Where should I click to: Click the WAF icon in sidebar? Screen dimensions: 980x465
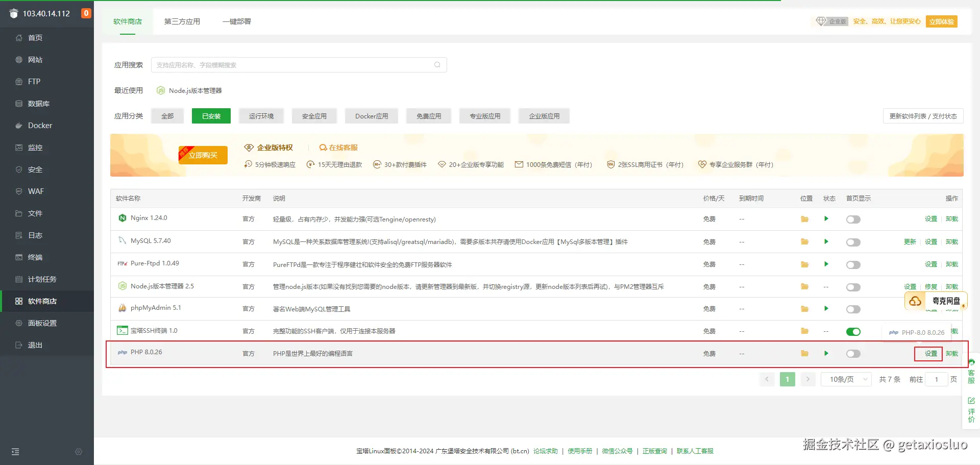coord(19,191)
